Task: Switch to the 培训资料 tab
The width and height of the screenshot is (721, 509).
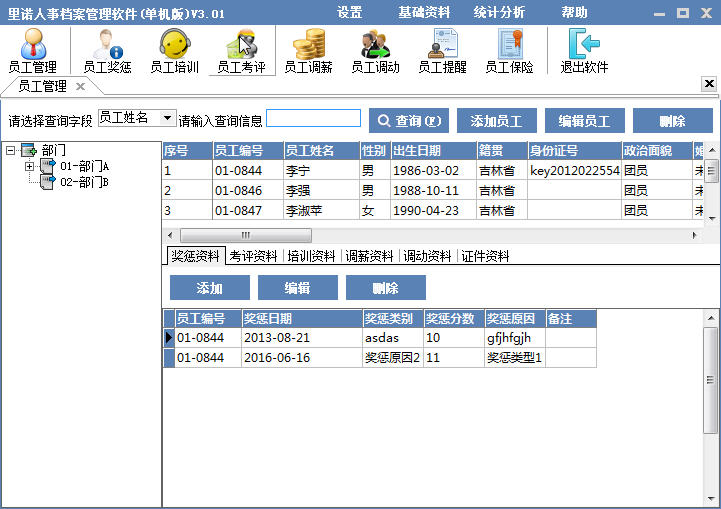Action: click(311, 256)
